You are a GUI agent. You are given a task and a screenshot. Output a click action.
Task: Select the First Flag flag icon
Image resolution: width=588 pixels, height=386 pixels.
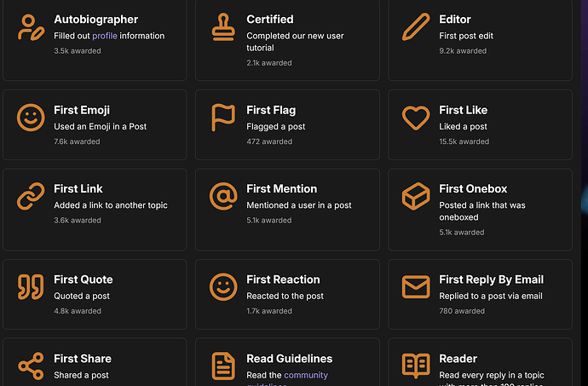click(223, 118)
